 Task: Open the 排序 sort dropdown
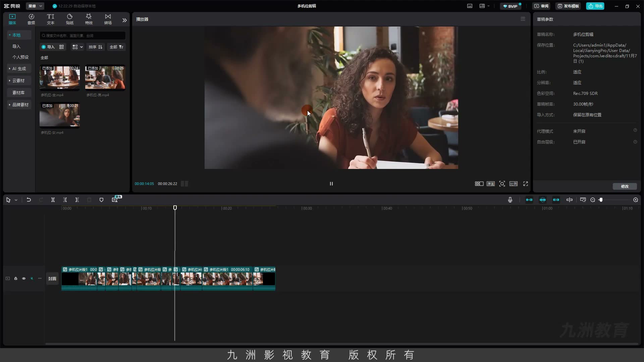click(96, 47)
